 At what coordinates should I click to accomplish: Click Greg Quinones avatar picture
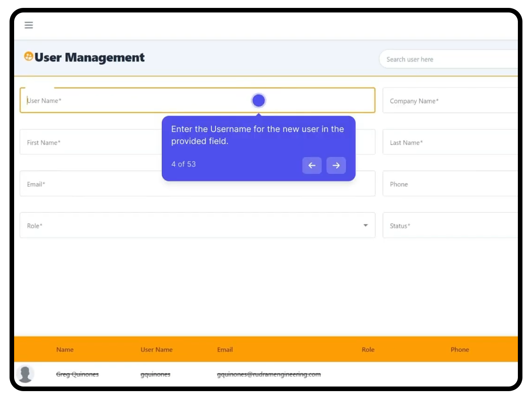(25, 374)
